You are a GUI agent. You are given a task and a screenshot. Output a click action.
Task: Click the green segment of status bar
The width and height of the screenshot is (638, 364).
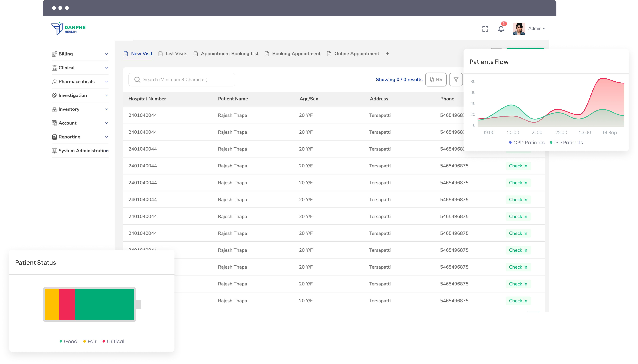pyautogui.click(x=104, y=304)
